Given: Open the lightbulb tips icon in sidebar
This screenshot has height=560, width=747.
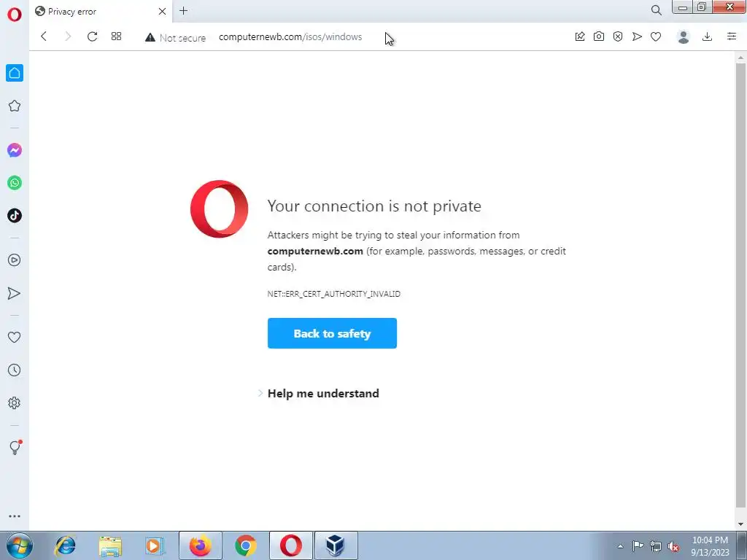Looking at the screenshot, I should coord(15,447).
